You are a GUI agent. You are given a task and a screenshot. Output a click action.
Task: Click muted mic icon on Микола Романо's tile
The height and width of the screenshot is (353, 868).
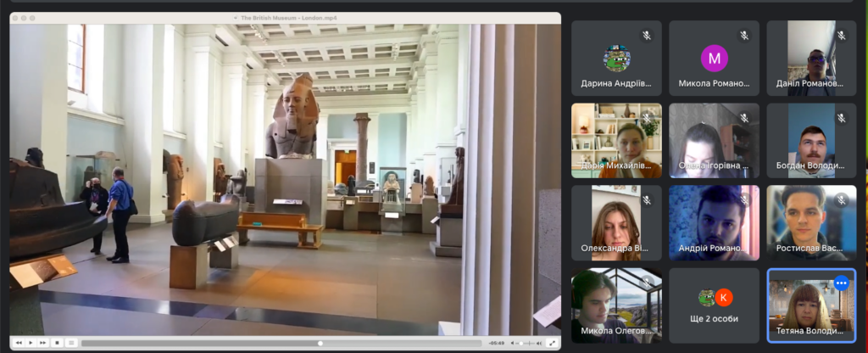coord(744,36)
